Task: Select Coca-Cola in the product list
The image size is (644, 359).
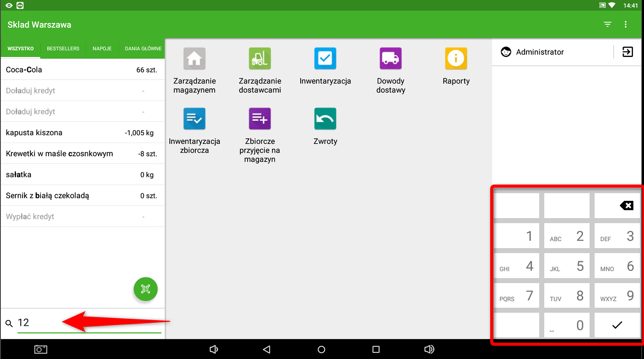Action: click(x=82, y=70)
